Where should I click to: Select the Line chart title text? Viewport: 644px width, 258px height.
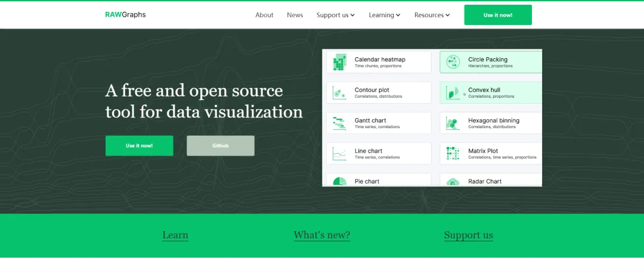(x=369, y=151)
